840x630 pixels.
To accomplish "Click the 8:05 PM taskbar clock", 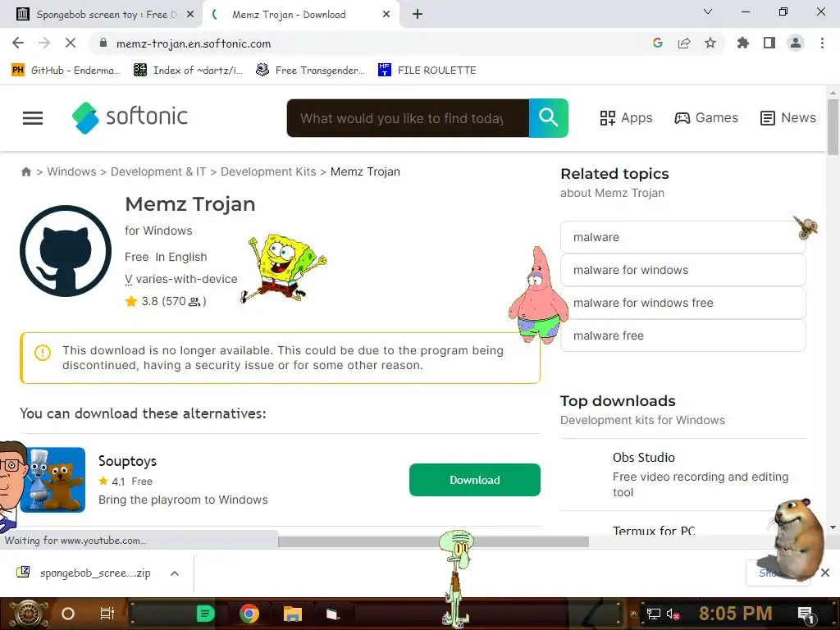I will click(x=735, y=614).
